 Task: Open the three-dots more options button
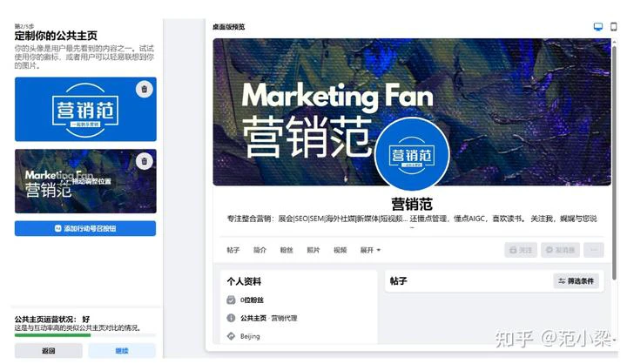pyautogui.click(x=594, y=250)
